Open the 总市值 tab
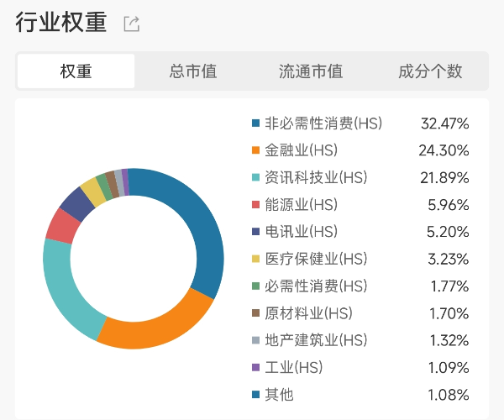 (x=193, y=71)
